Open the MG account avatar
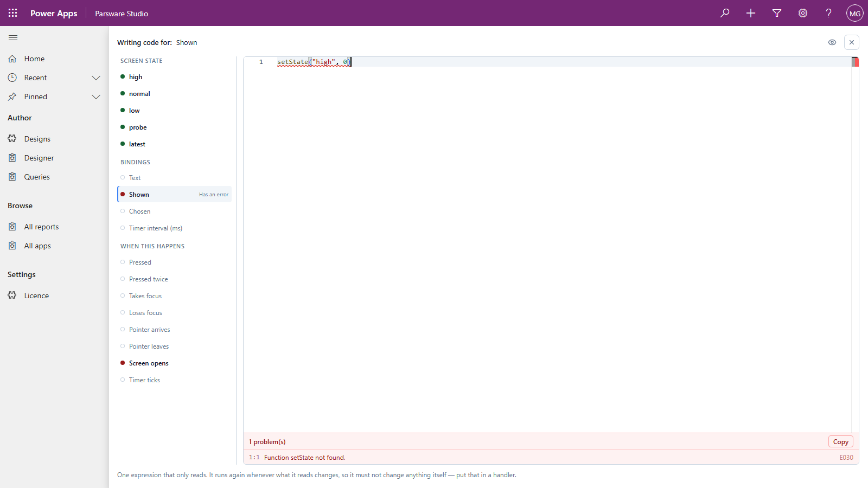The height and width of the screenshot is (488, 868). pyautogui.click(x=855, y=13)
